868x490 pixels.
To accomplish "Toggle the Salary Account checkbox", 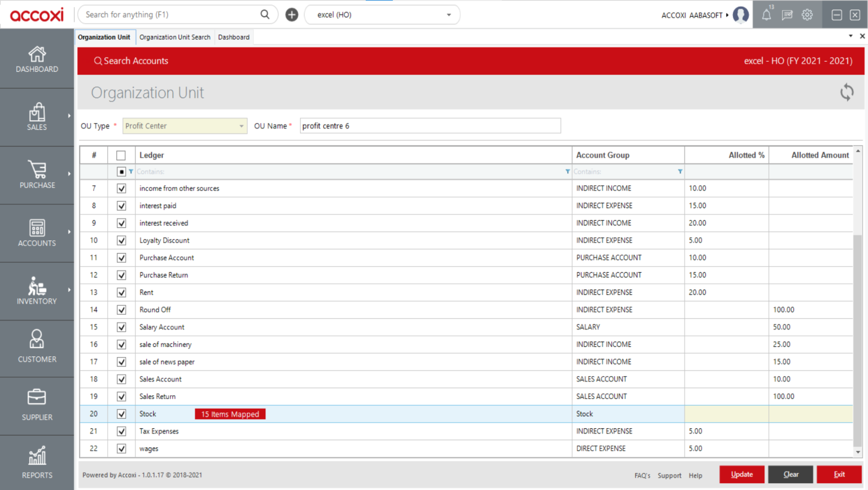I will (x=121, y=327).
